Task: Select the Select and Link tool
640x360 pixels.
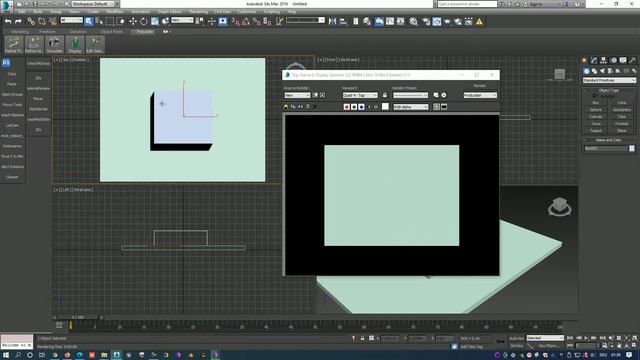Action: 31,21
